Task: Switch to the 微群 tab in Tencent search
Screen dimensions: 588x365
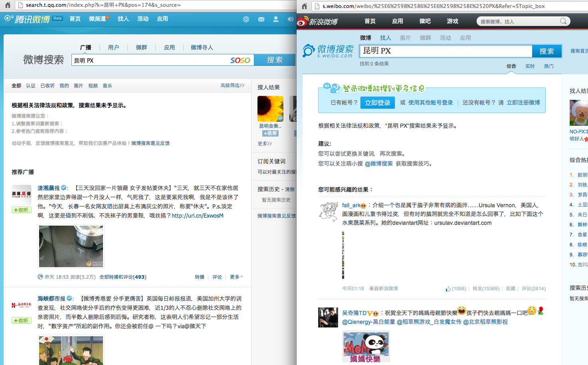Action: pyautogui.click(x=141, y=48)
